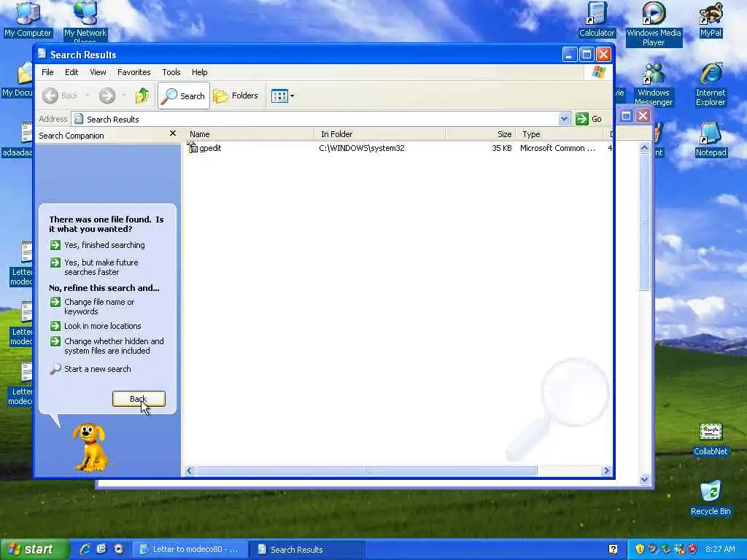The height and width of the screenshot is (560, 747).
Task: Open the Views dropdown arrow
Action: click(292, 96)
